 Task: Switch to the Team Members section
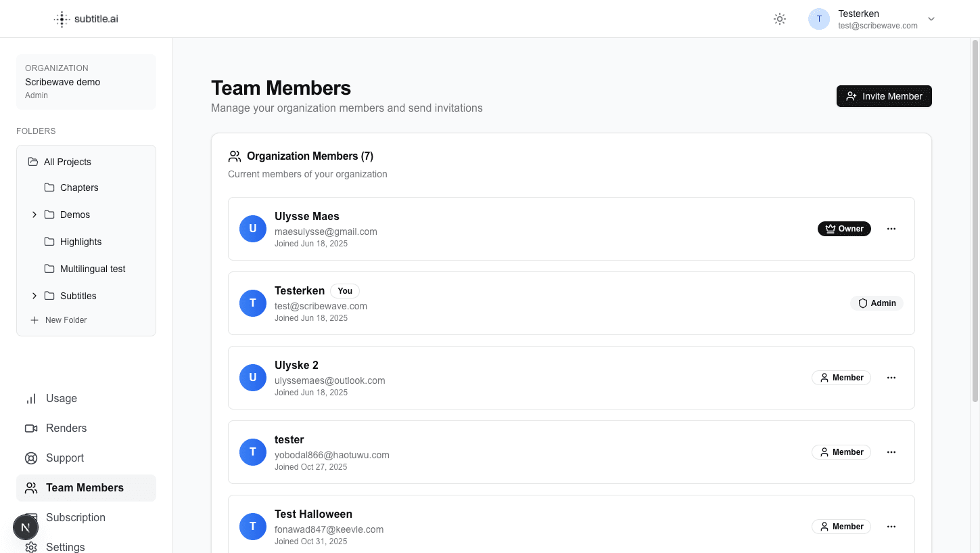[84, 487]
